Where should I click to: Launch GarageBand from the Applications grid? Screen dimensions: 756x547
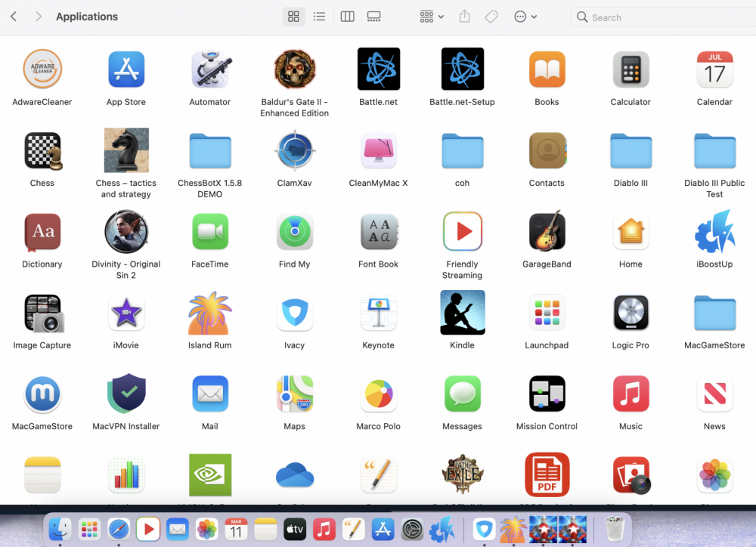coord(547,232)
